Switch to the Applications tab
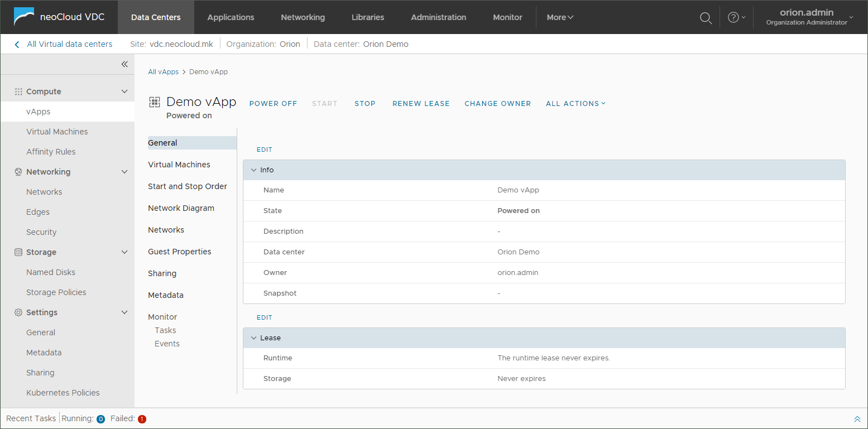 pyautogui.click(x=231, y=17)
